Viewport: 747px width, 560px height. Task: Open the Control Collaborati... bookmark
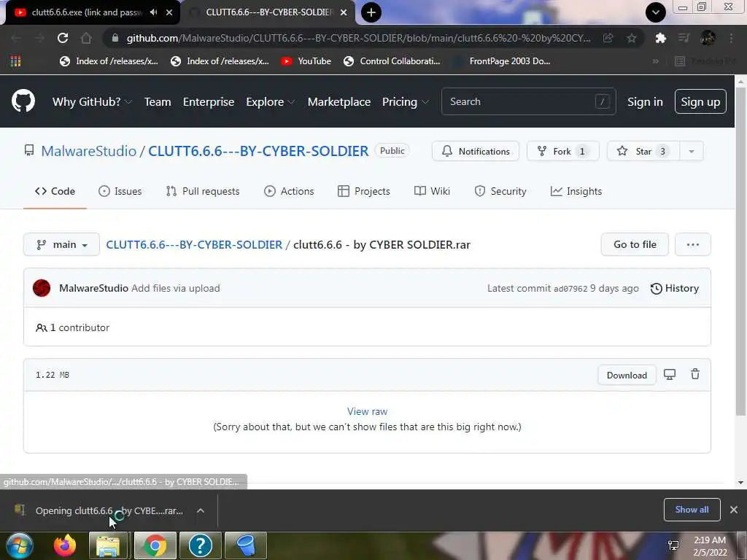392,61
